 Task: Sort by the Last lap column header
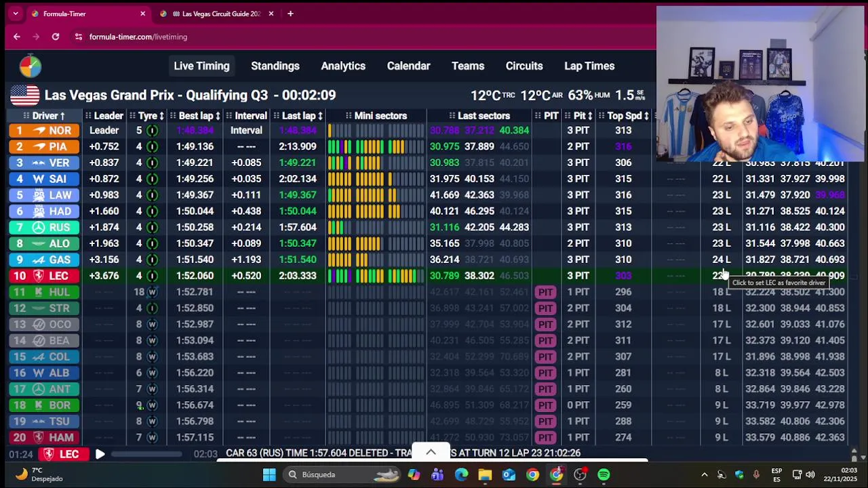[x=298, y=116]
